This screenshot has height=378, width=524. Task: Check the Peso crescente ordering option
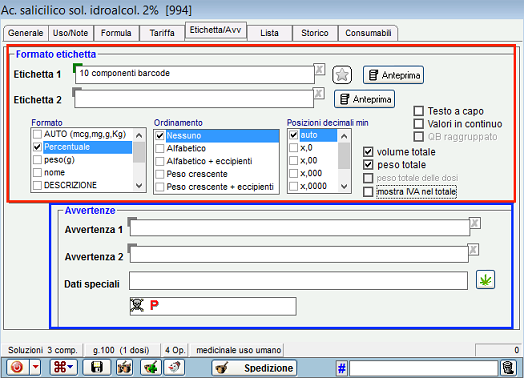[x=160, y=174]
